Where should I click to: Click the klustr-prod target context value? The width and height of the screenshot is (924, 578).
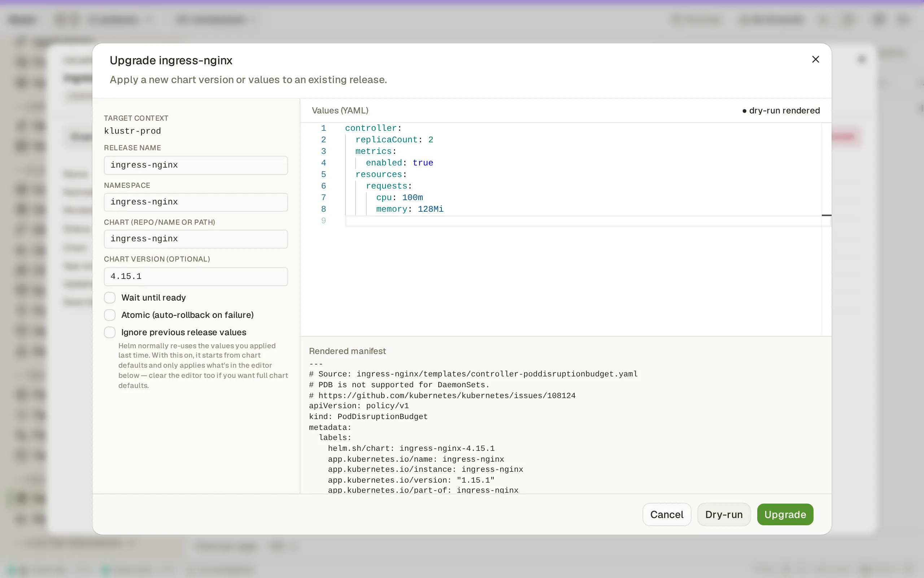132,131
